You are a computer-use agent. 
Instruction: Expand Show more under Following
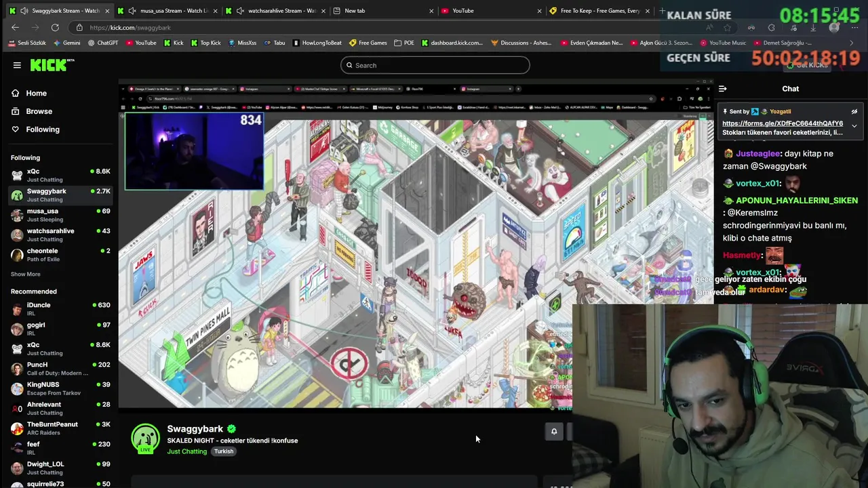pyautogui.click(x=26, y=274)
